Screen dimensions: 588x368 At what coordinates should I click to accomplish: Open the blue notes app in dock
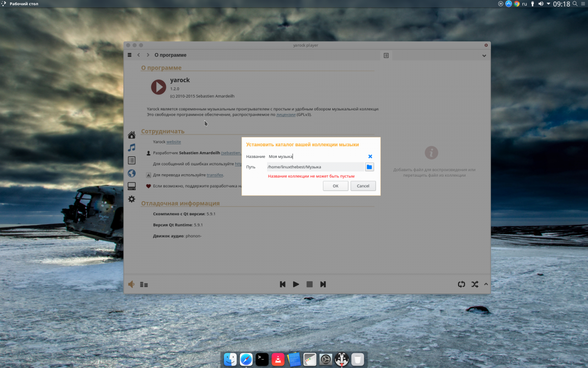[x=294, y=359]
